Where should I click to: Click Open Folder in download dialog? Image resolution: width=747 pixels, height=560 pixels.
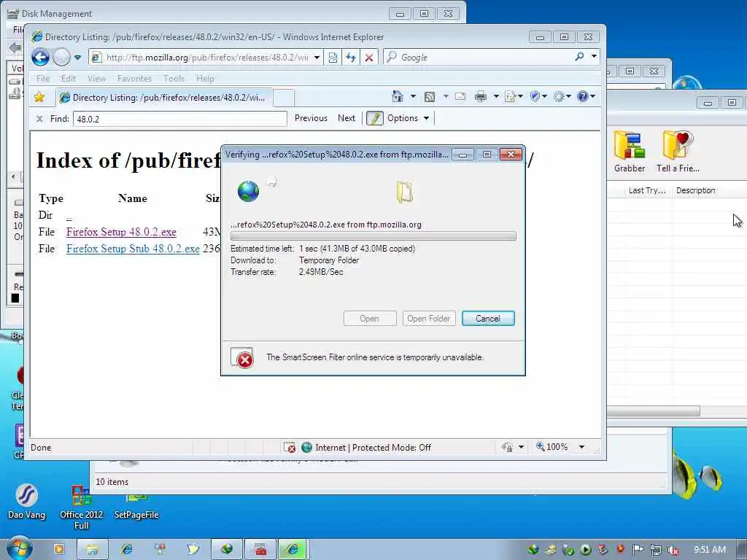[x=429, y=319]
